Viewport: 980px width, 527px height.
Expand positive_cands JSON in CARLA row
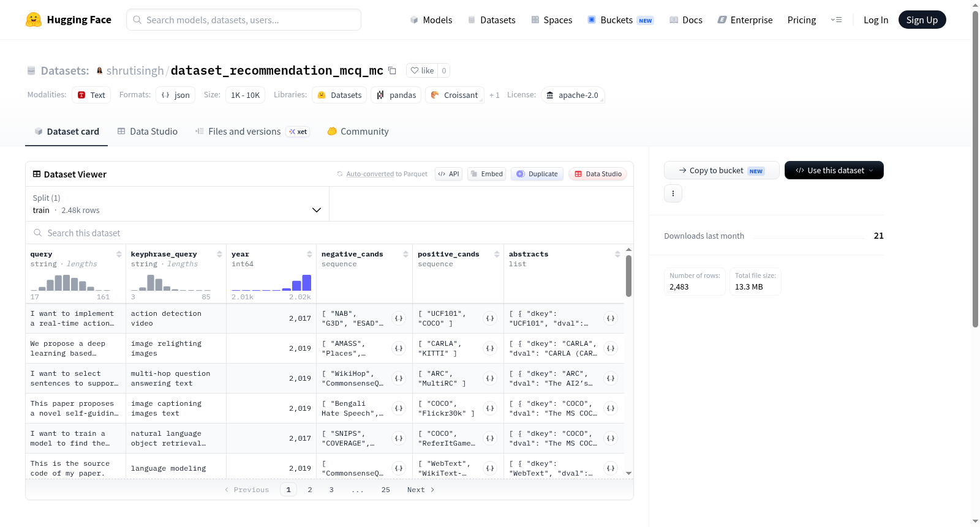click(x=490, y=348)
